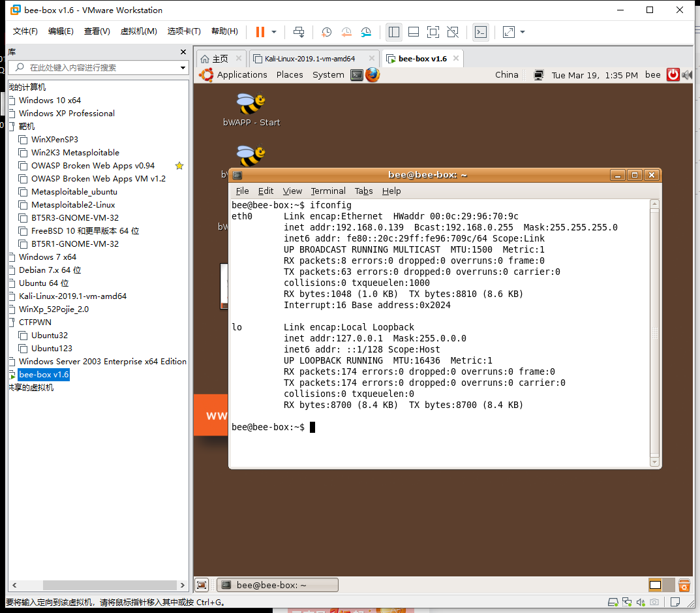Screen dimensions: 700x613
Task: Select BT5R3-GNOME-VM-32 virtual machine
Action: coord(74,217)
